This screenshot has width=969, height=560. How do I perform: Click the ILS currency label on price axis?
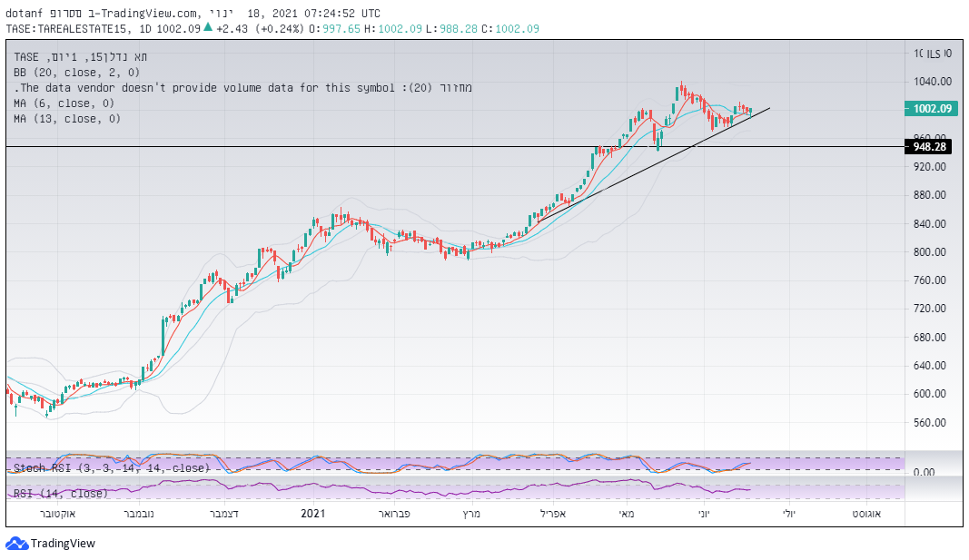click(934, 54)
